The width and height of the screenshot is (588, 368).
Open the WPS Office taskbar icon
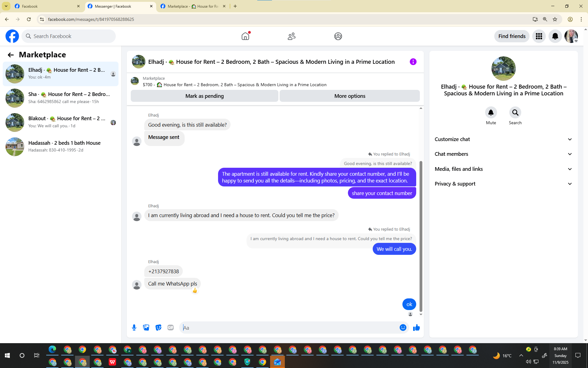(112, 362)
